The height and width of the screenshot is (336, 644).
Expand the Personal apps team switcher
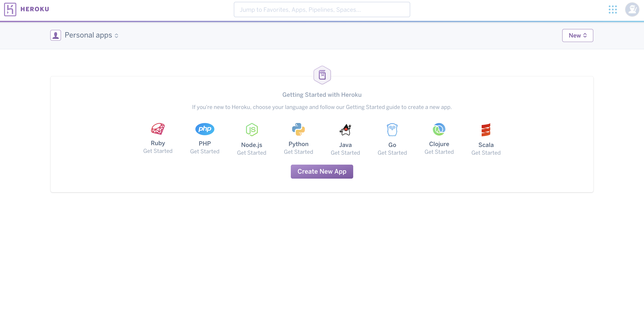92,35
